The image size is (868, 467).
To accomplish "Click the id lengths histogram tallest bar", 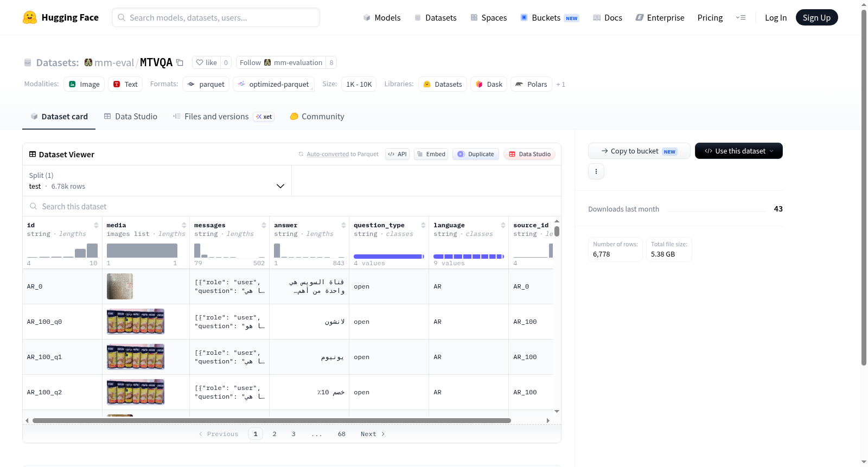I will [x=92, y=251].
